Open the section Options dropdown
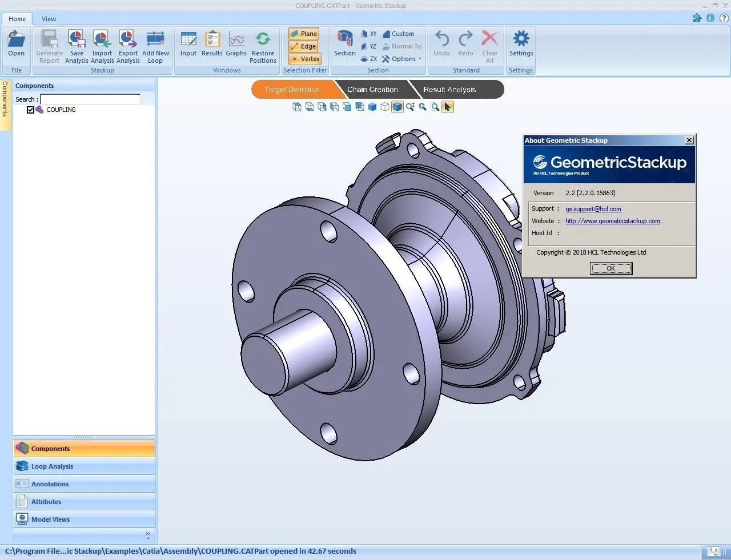731x560 pixels. [x=402, y=59]
